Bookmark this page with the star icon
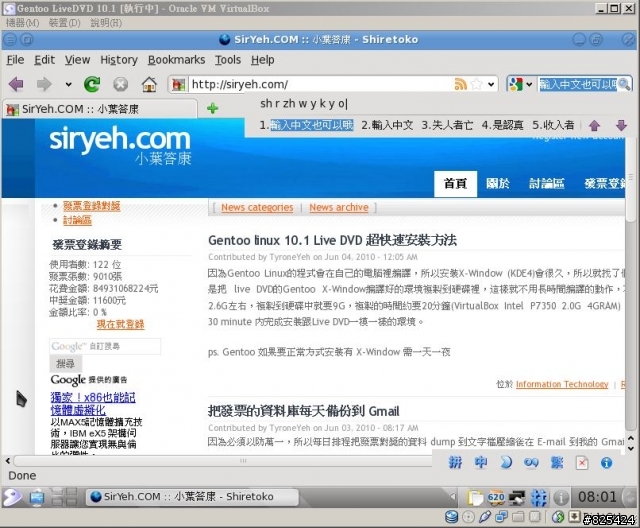This screenshot has height=528, width=640. click(x=476, y=84)
